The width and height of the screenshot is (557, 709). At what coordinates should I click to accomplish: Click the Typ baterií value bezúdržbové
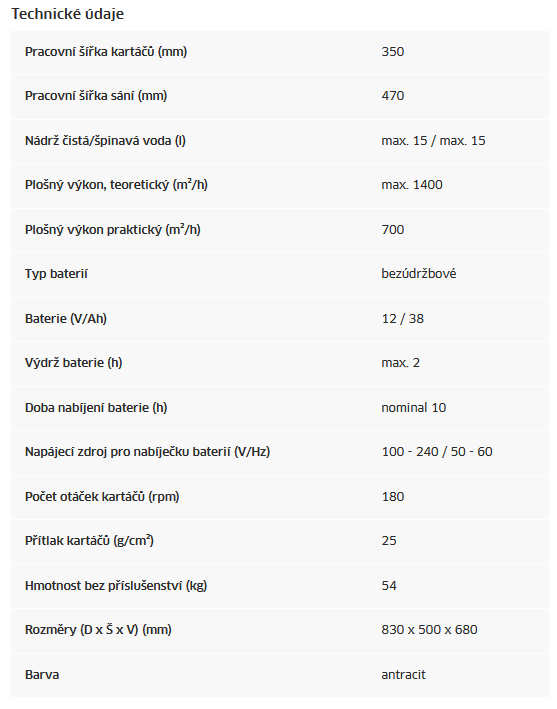click(419, 274)
